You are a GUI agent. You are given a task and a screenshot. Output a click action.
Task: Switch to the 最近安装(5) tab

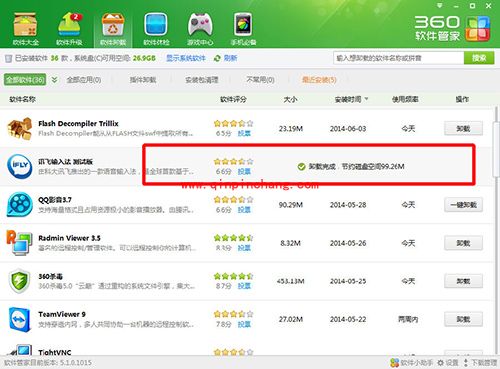point(319,80)
